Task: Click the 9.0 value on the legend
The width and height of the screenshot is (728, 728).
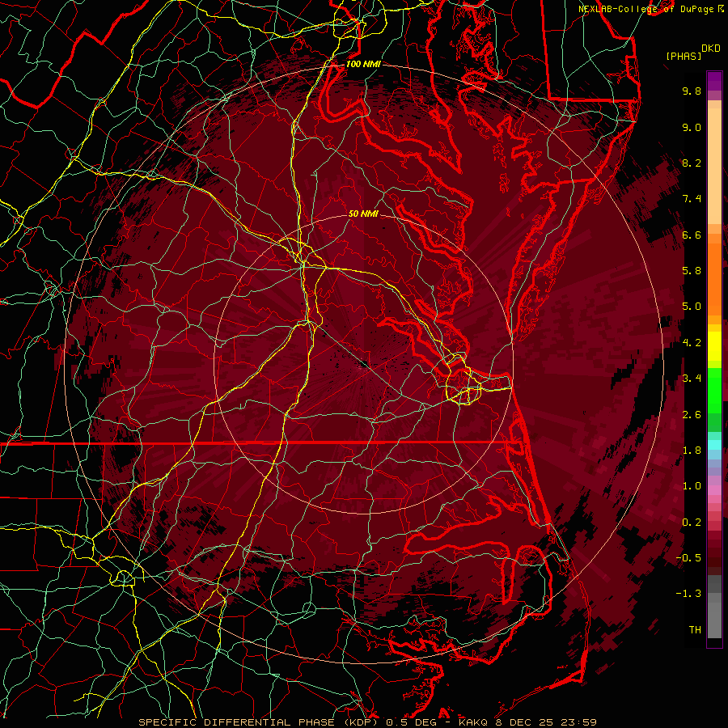Action: 692,127
